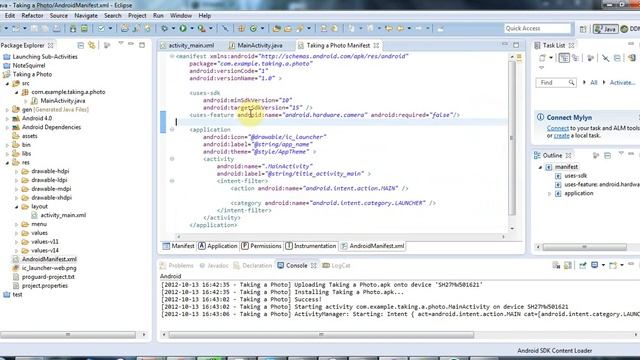Expand the gen folder in Package Explorer

(x=7, y=110)
